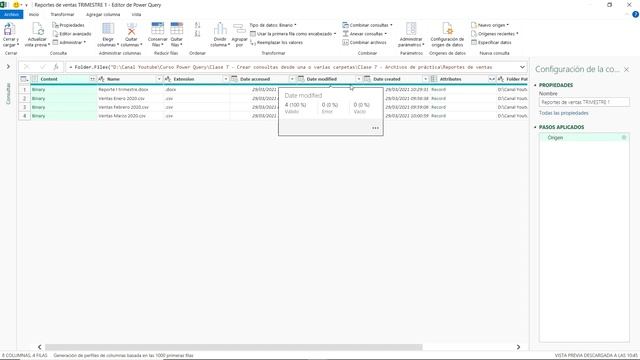Click the Dividir columna icon
This screenshot has width=640, height=360.
(x=220, y=29)
